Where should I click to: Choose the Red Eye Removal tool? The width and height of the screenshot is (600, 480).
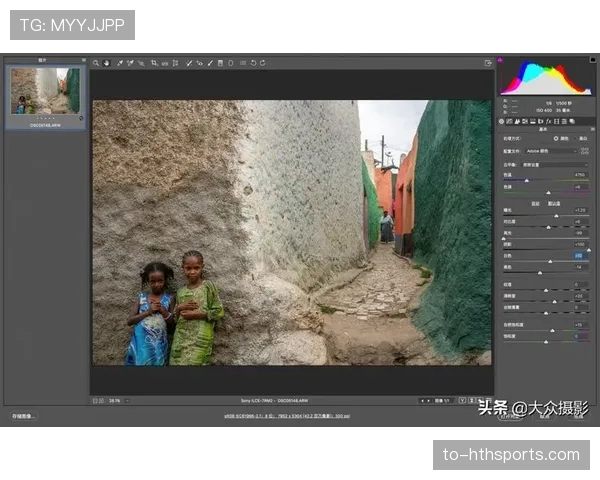tap(199, 63)
